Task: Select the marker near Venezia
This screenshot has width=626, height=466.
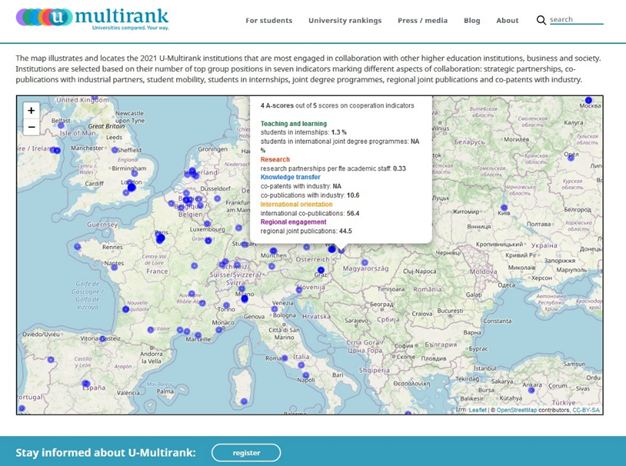Action: pyautogui.click(x=275, y=309)
